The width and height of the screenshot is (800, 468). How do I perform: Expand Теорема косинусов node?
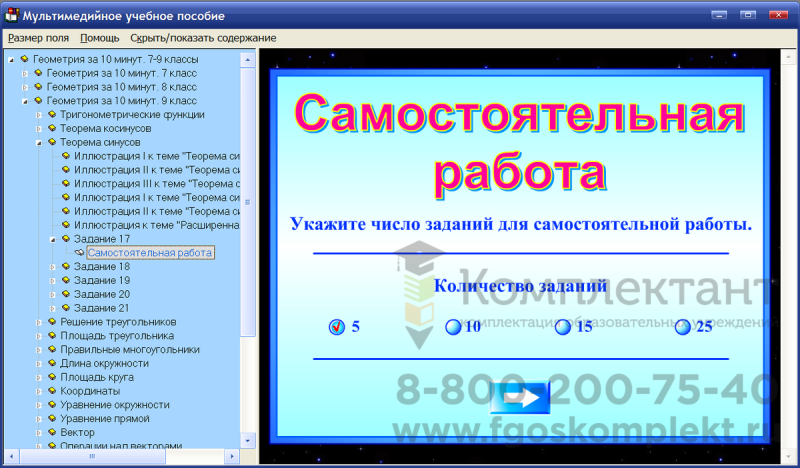coord(38,129)
